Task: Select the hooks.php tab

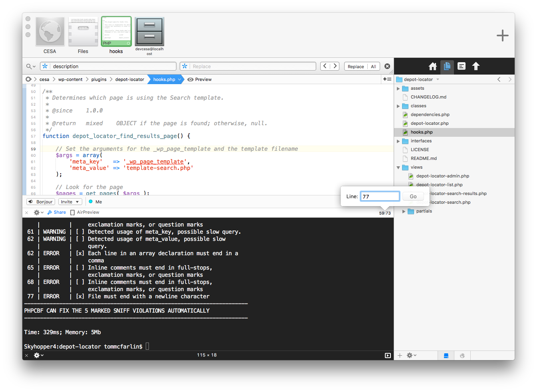Action: point(164,79)
